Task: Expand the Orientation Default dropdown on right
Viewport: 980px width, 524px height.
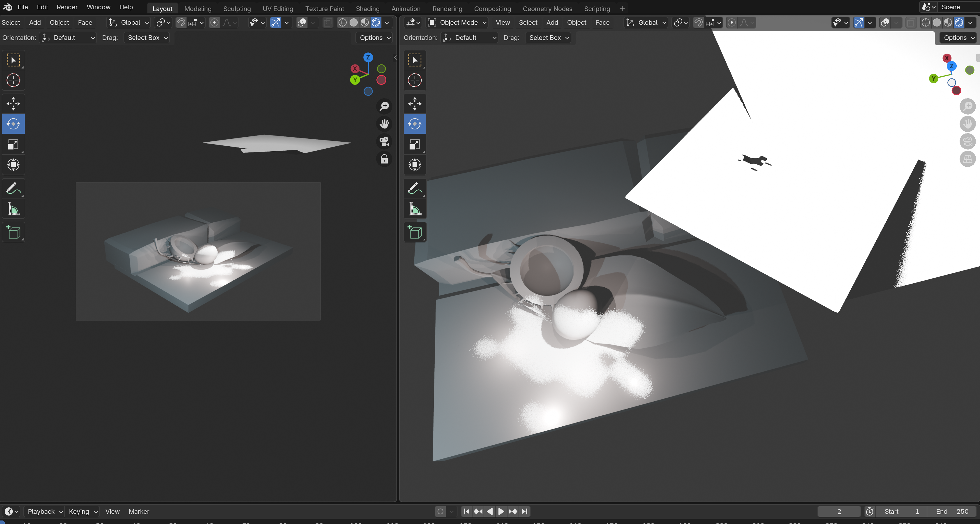Action: [470, 38]
